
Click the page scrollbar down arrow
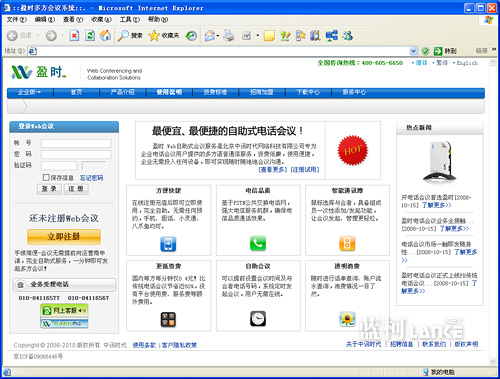(493, 361)
